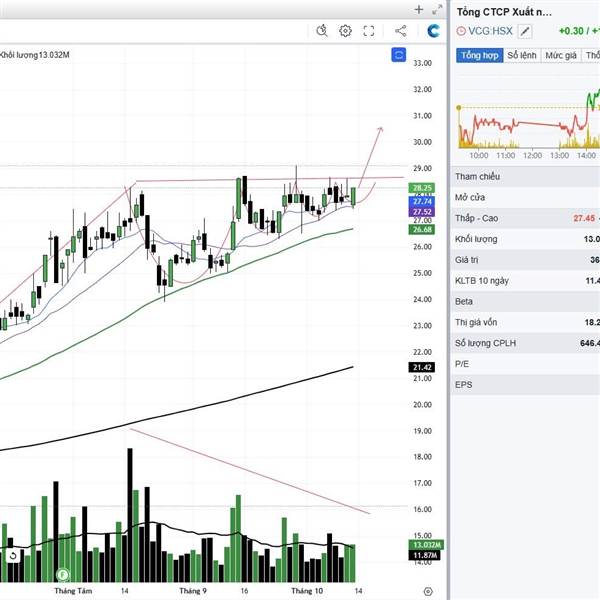Click the +0.30 price change value
Image resolution: width=600 pixels, height=600 pixels.
tap(571, 31)
